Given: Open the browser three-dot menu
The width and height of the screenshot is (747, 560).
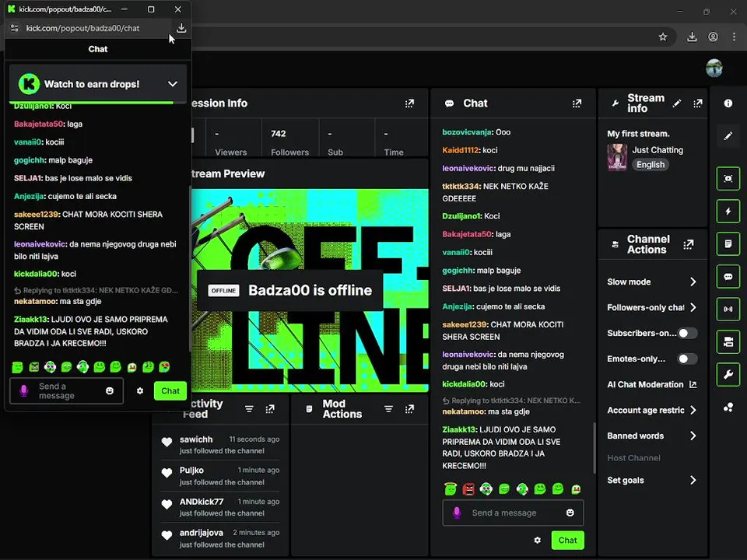Looking at the screenshot, I should pos(734,37).
